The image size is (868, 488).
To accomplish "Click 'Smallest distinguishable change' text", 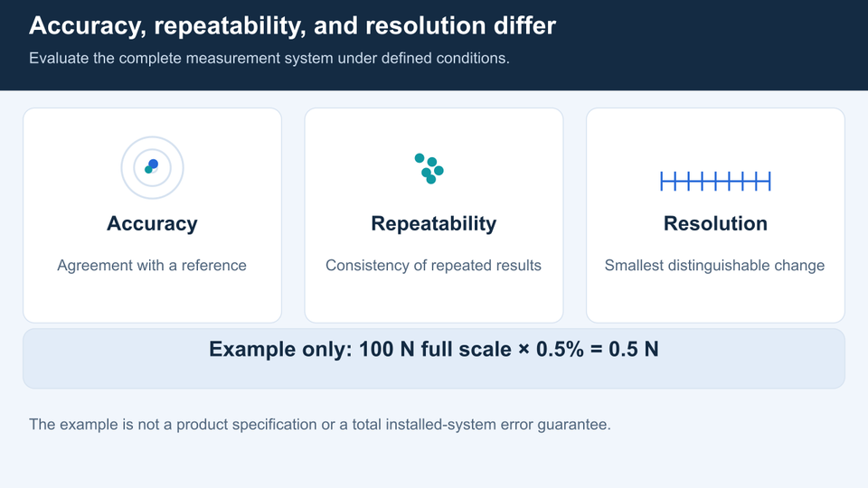I will point(714,265).
